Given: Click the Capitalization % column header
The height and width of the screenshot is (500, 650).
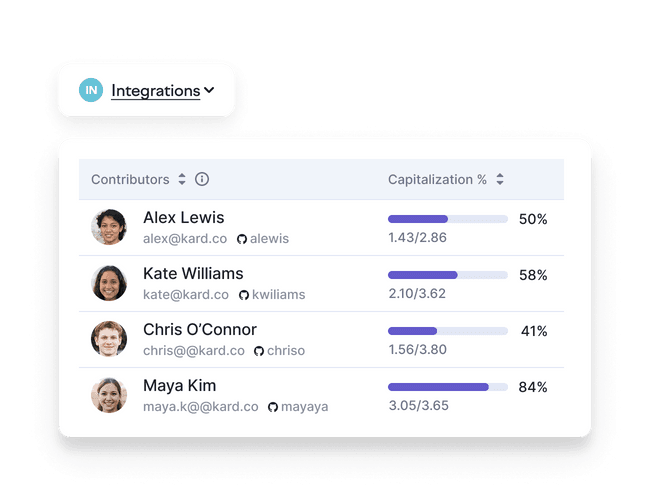Looking at the screenshot, I should point(437,180).
